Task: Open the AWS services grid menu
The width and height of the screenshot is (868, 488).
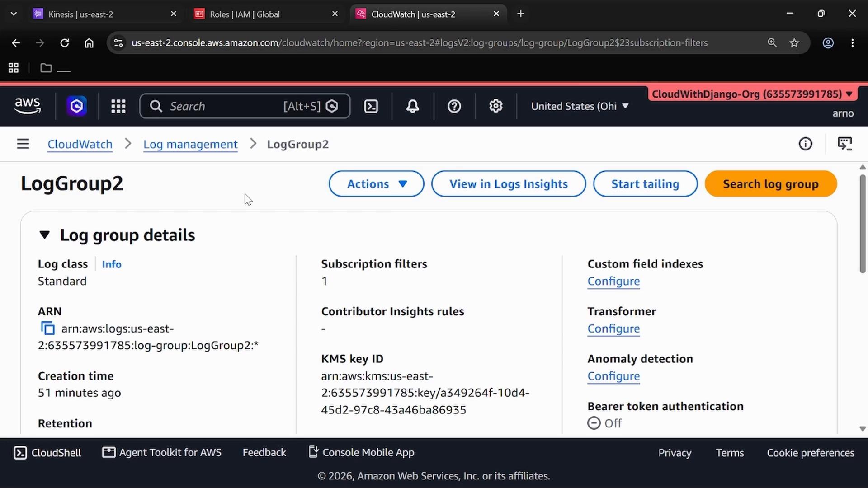Action: pyautogui.click(x=118, y=106)
